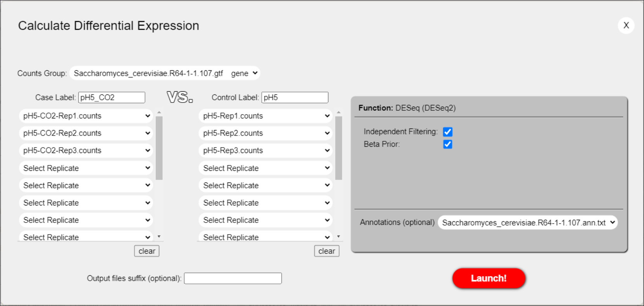Open the Annotations (optional) dropdown

[x=528, y=223]
